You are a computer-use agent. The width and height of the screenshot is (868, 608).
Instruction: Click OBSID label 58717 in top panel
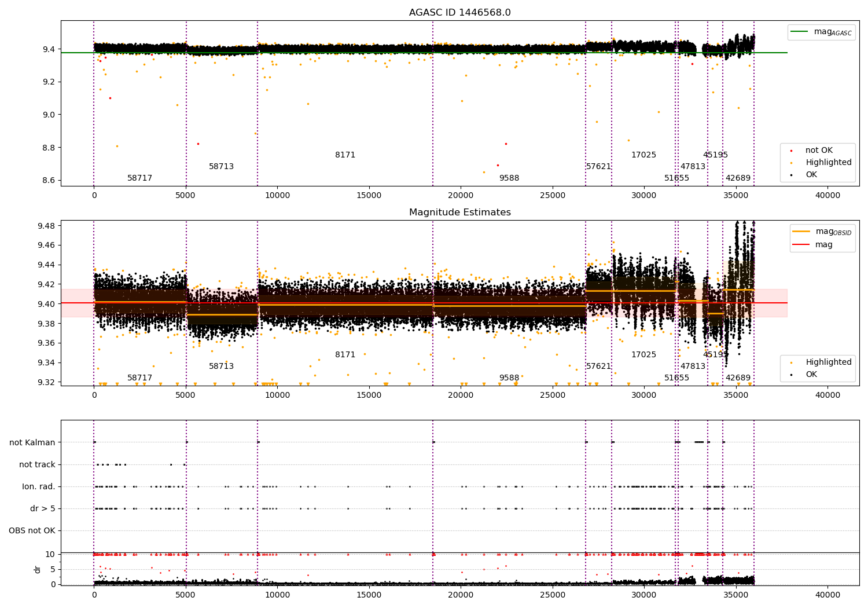pyautogui.click(x=139, y=178)
